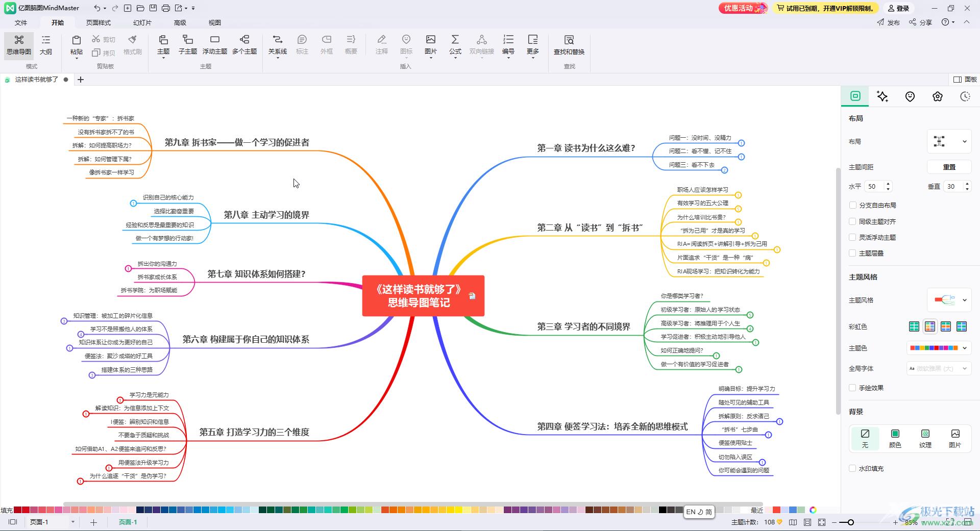Image resolution: width=980 pixels, height=531 pixels.
Task: Add a new document tab
Action: point(81,80)
